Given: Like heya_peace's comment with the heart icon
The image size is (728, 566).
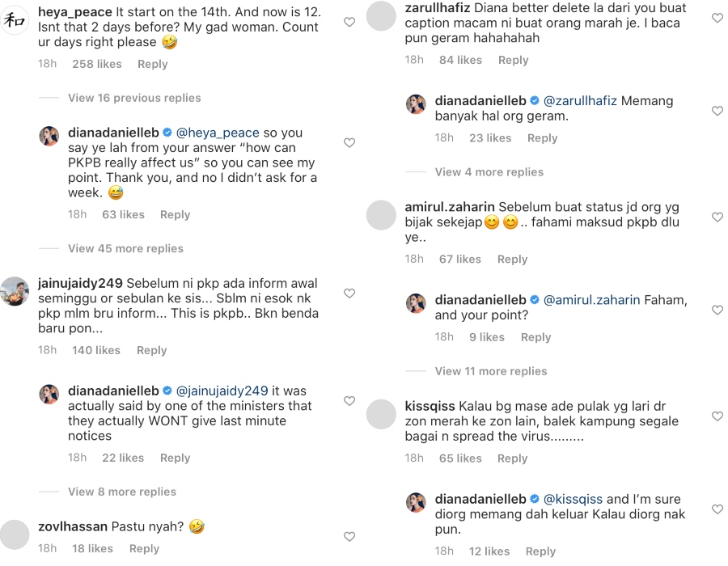Looking at the screenshot, I should coord(349,23).
